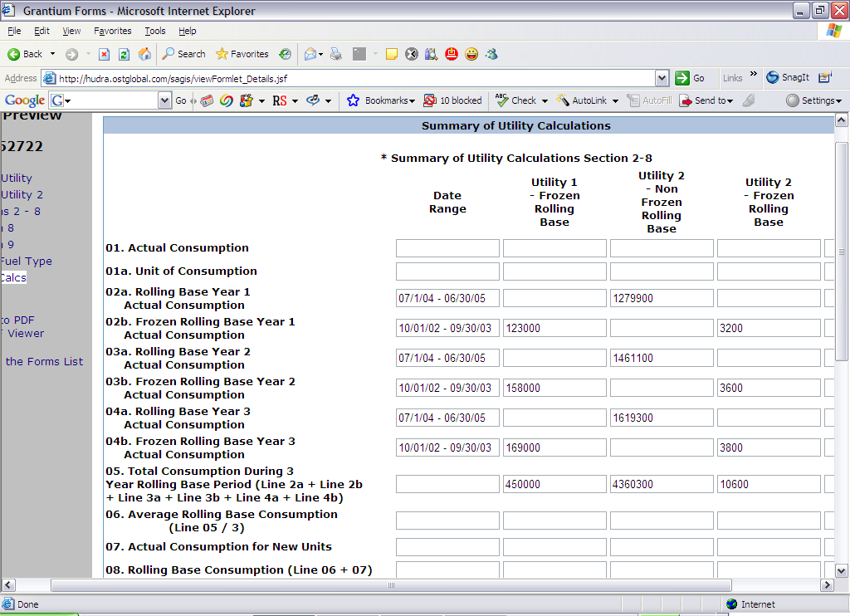Screen dimensions: 850x616
Task: Expand the address bar URL dropdown
Action: [x=662, y=78]
